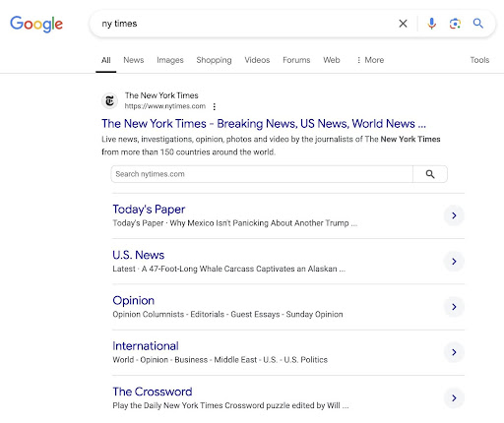Open three-dot menu beside nytimes.com URL
504x423 pixels.
click(x=215, y=106)
